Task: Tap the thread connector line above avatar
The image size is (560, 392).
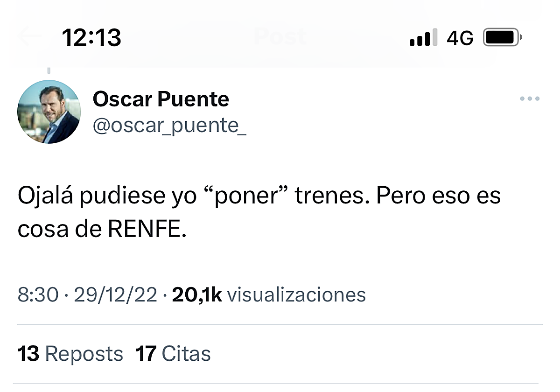Action: click(x=49, y=70)
